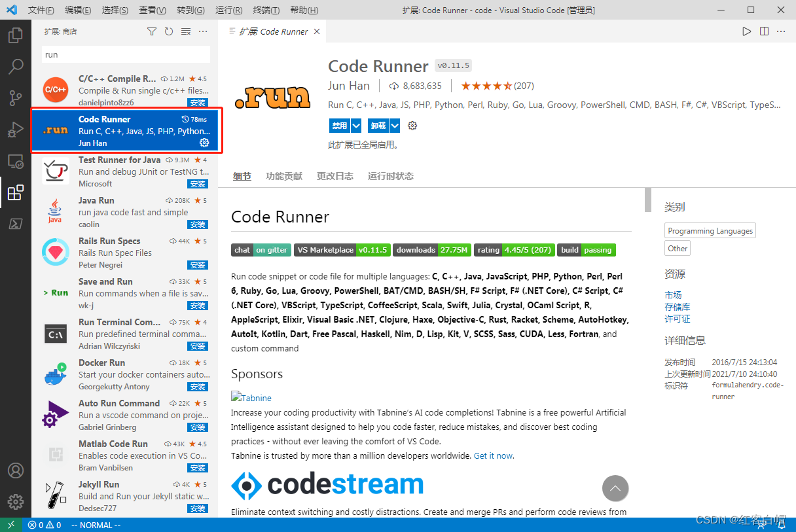Switch to the 运行时状态 tab
Screen dimensions: 796x532
391,176
